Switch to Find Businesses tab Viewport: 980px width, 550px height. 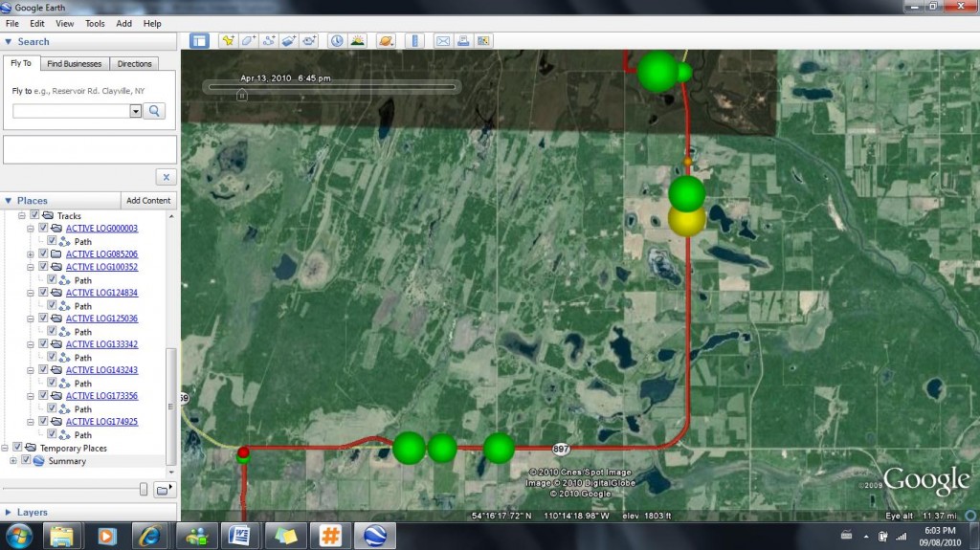[75, 64]
